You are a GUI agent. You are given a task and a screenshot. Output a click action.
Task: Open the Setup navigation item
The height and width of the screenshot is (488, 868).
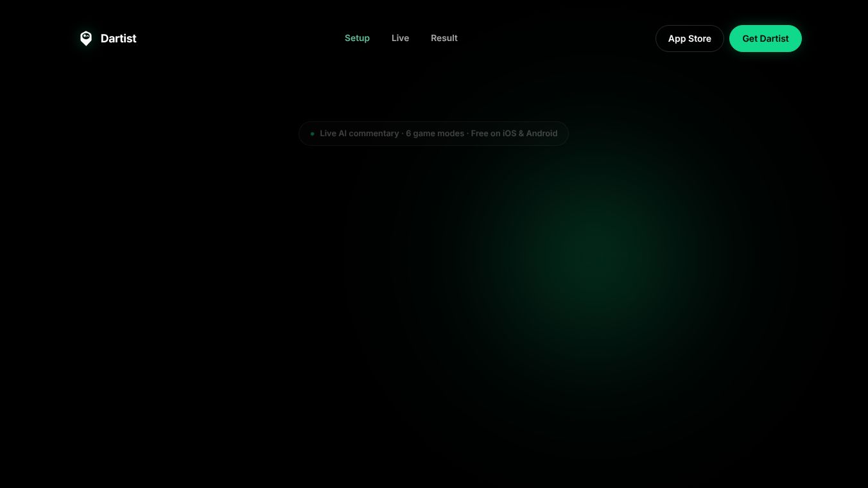tap(357, 38)
